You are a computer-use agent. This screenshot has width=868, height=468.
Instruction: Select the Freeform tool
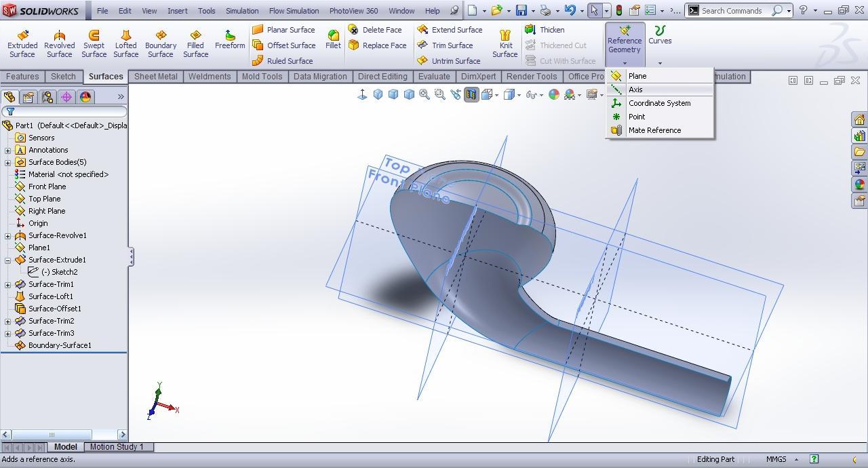(230, 40)
